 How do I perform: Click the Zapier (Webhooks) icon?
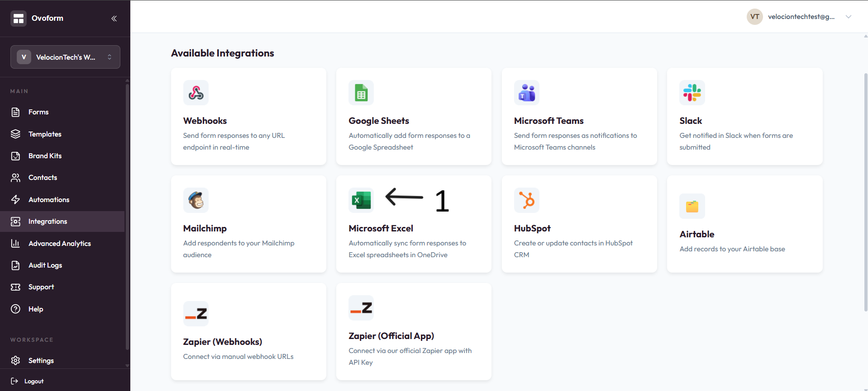coord(196,314)
